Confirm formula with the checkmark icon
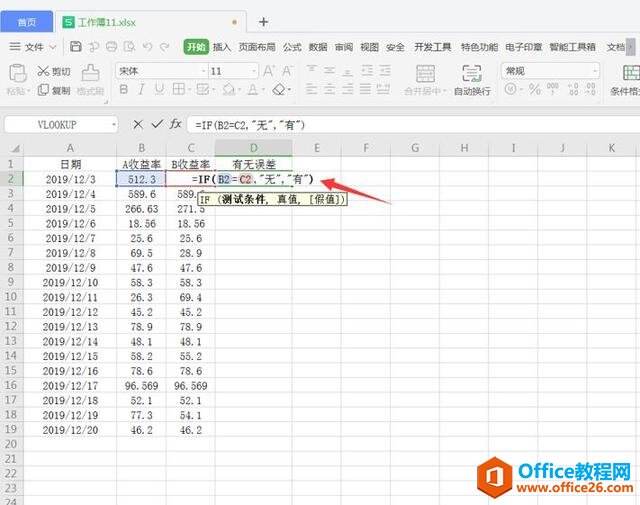640x505 pixels. tap(156, 125)
